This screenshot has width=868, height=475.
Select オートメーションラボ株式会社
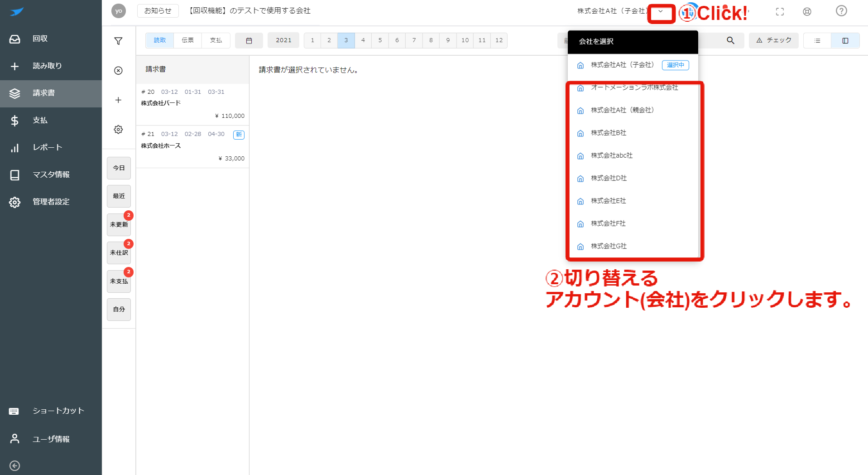pos(633,88)
